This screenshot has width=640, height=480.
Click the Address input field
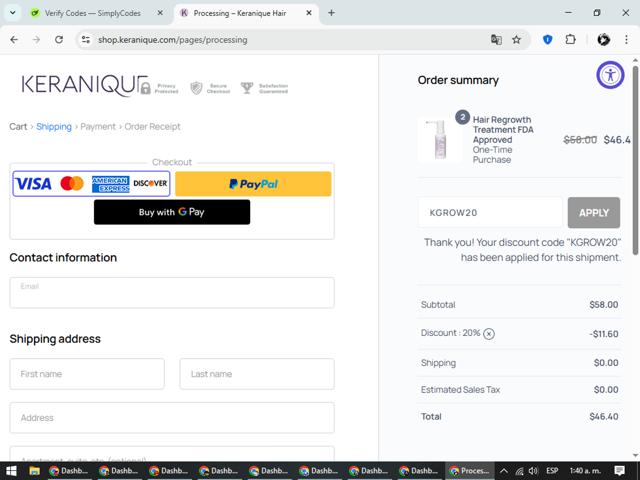click(172, 418)
